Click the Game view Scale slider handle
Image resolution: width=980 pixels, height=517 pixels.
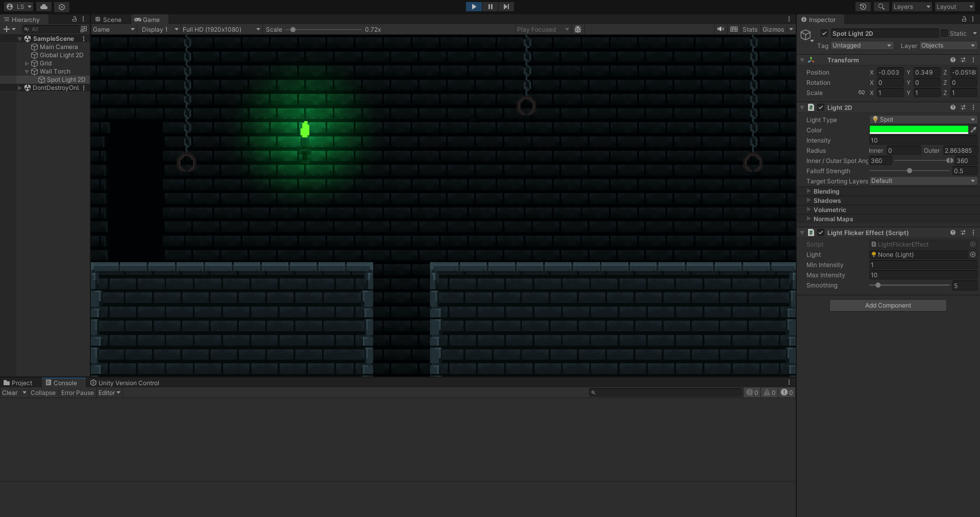(293, 30)
